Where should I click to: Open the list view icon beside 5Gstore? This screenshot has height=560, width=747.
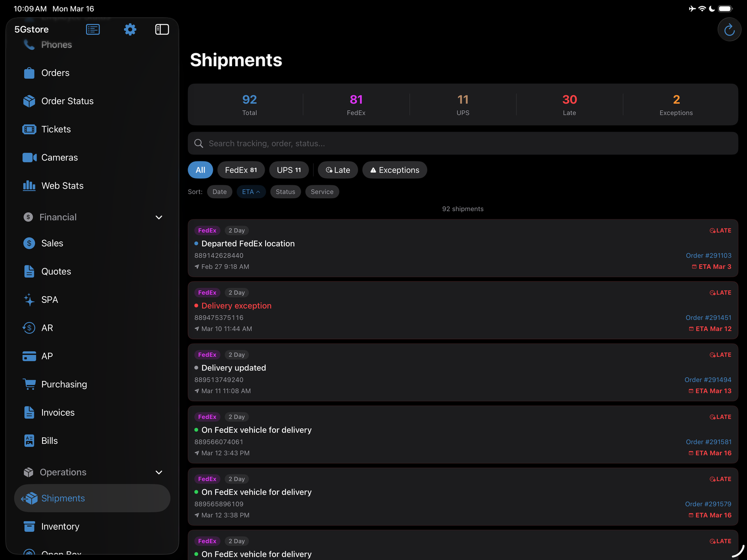(92, 29)
